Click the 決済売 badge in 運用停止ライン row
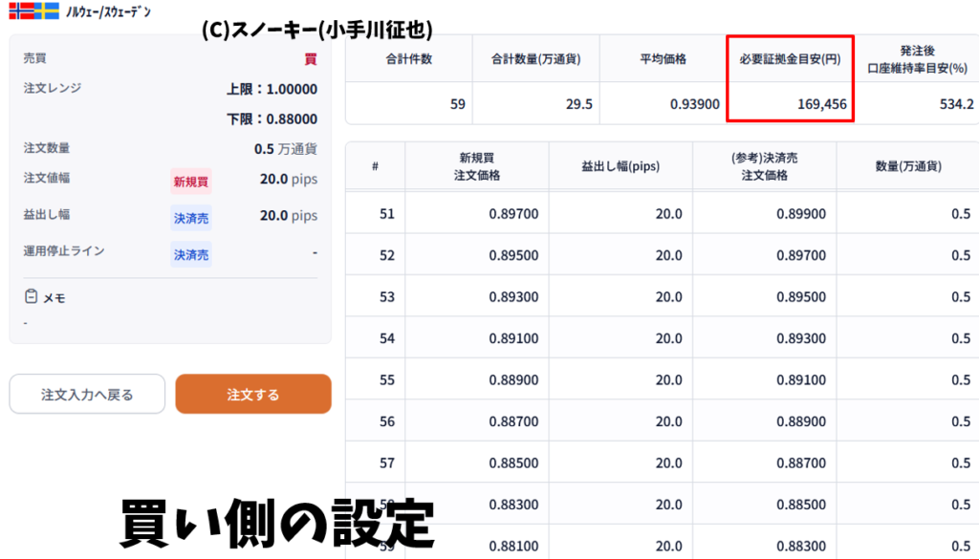This screenshot has width=979, height=560. (190, 255)
